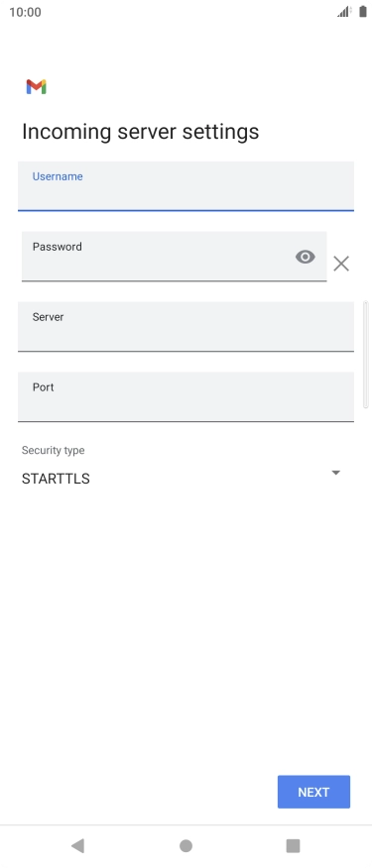
Task: Tap the Username label text
Action: (58, 176)
